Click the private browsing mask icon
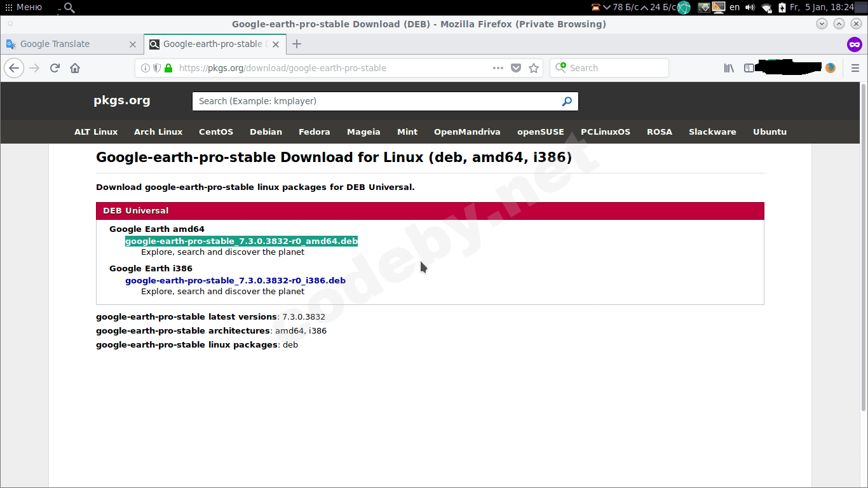Viewport: 868px width, 488px height. pos(854,44)
